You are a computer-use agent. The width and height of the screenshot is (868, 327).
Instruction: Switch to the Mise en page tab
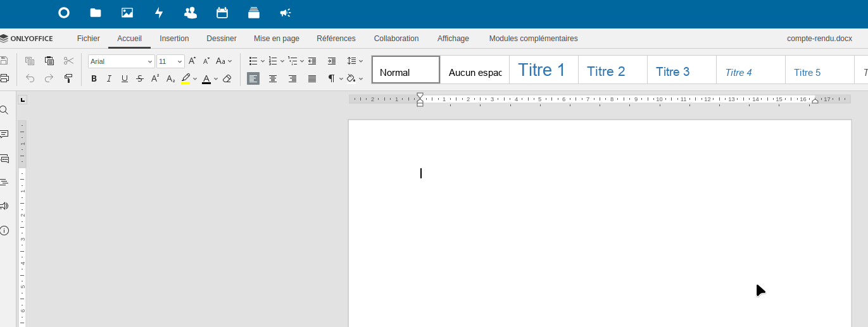point(277,39)
